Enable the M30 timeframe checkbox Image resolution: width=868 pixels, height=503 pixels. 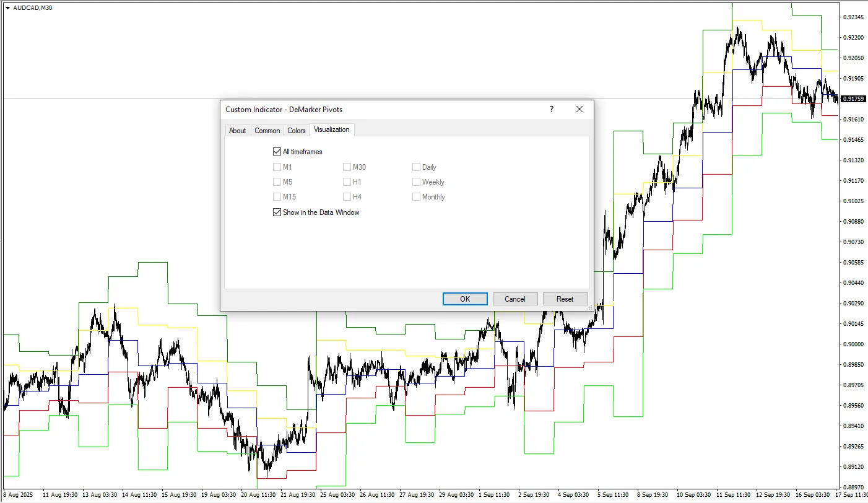(x=347, y=167)
